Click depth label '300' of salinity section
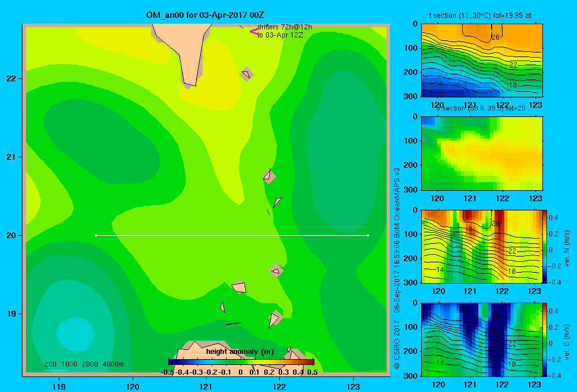 pyautogui.click(x=411, y=190)
